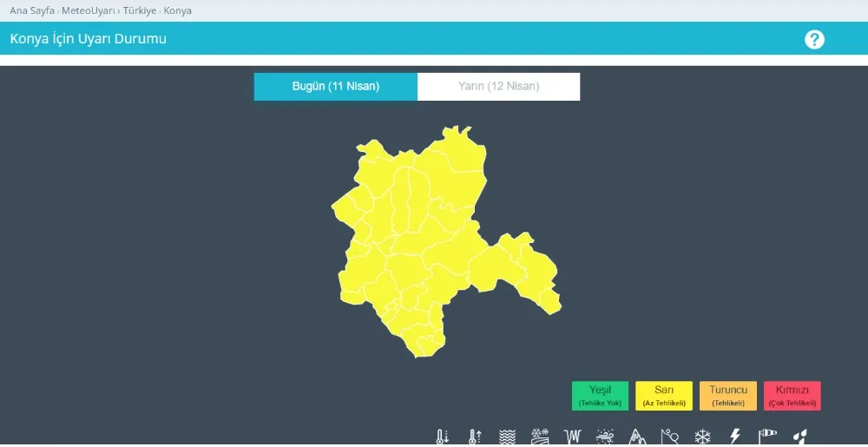Open the Türkiye breadcrumb link
This screenshot has height=447, width=868.
pyautogui.click(x=140, y=11)
